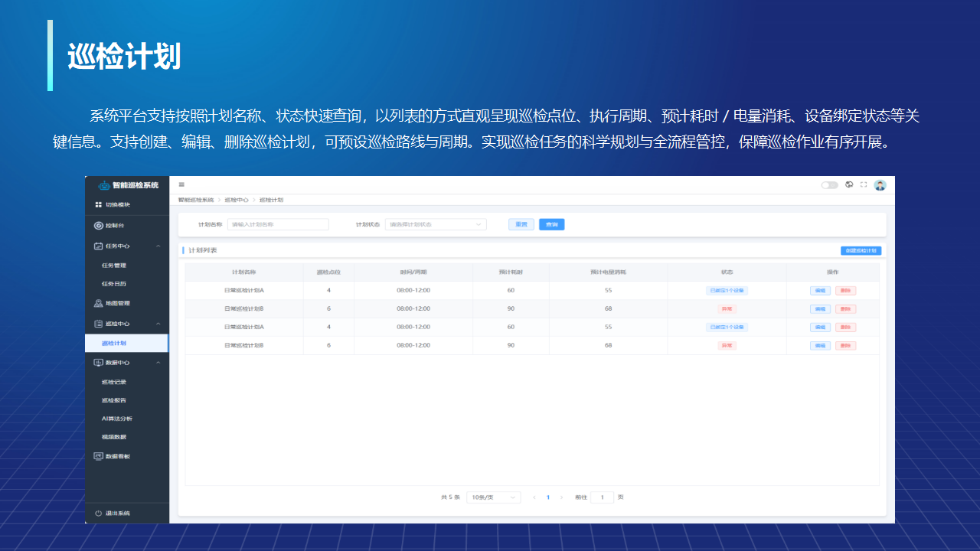Click the 巡检中心 breadcrumb link
Screen dimensions: 980x551
tap(237, 200)
